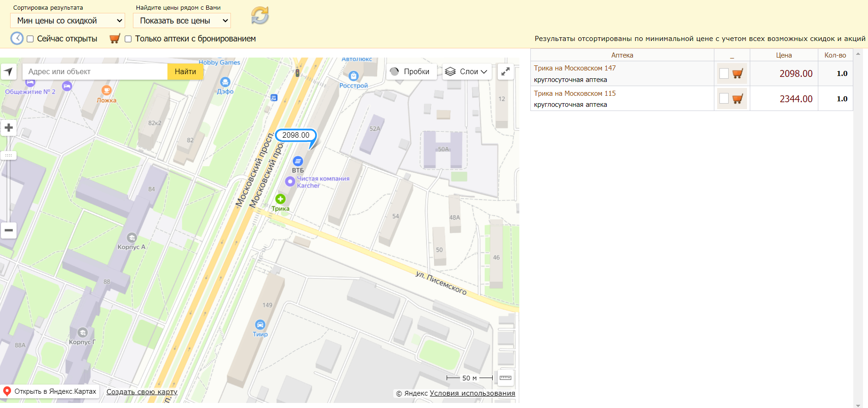Add Трика на Московском 115 to cart
Screen dimensions: 868x408
738,99
